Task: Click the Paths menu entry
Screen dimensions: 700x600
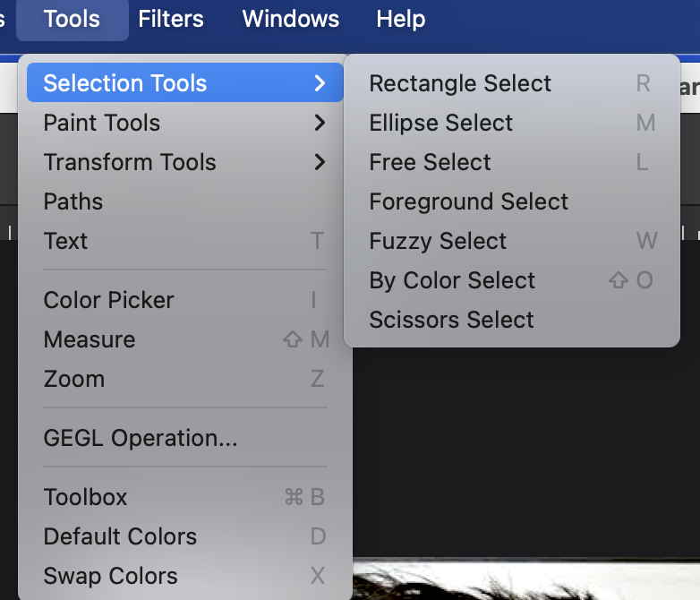Action: [73, 201]
